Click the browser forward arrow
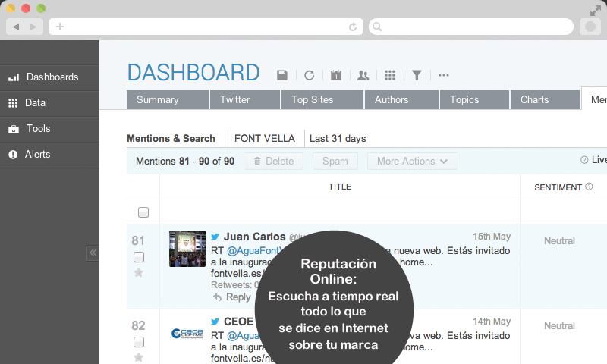 point(33,27)
